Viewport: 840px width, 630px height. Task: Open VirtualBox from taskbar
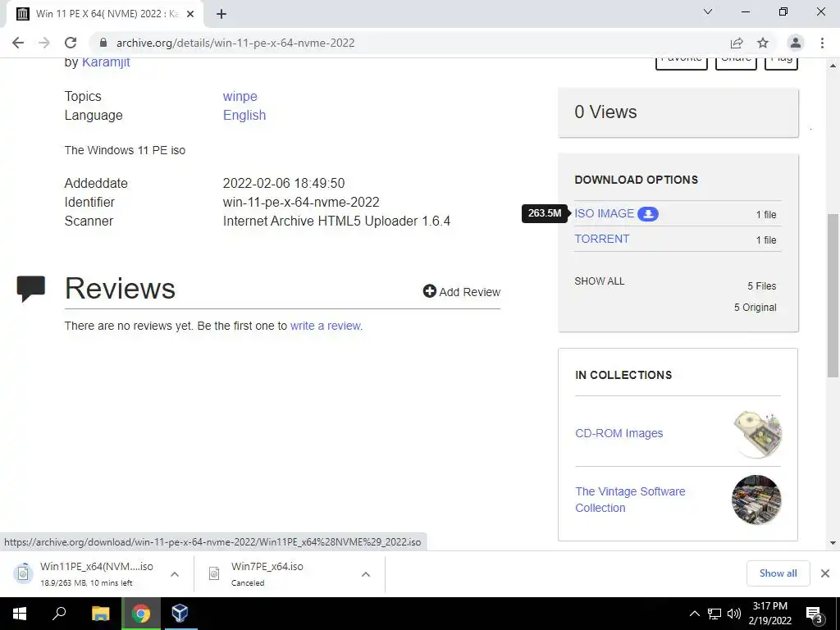(180, 614)
